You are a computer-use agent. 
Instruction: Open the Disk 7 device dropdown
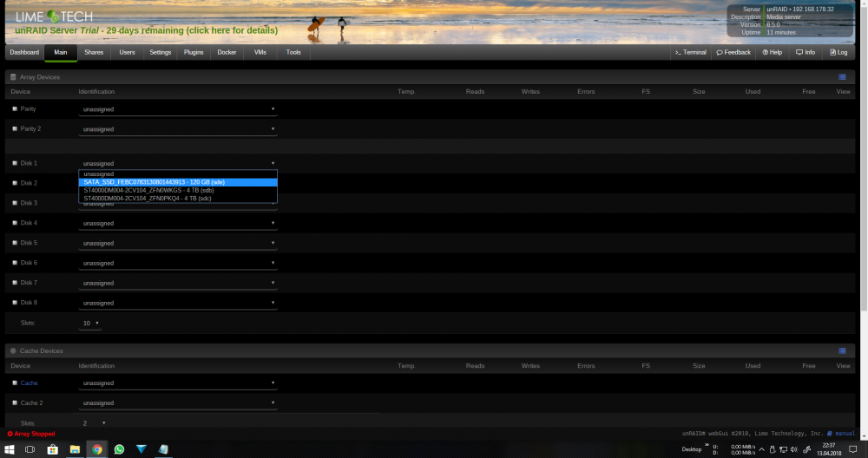178,283
